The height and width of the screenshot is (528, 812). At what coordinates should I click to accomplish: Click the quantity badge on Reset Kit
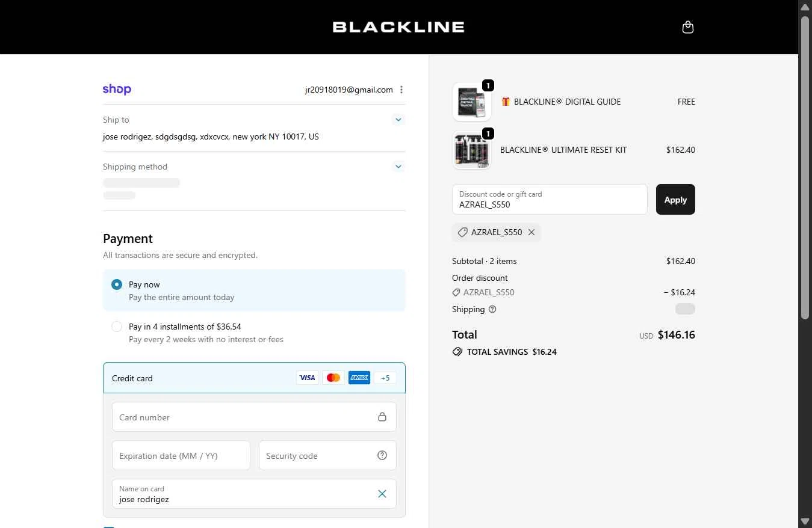click(488, 134)
